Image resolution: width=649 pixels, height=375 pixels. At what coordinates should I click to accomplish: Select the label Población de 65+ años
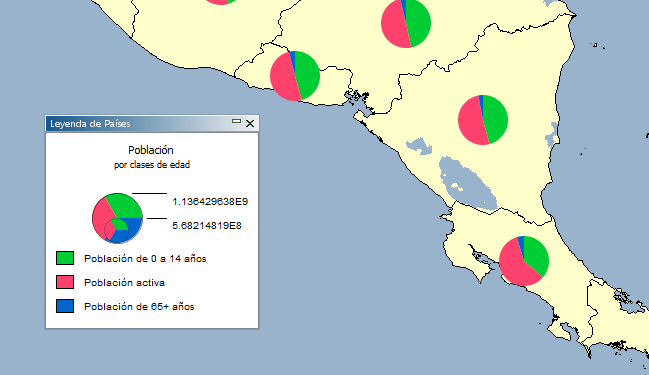tap(139, 307)
